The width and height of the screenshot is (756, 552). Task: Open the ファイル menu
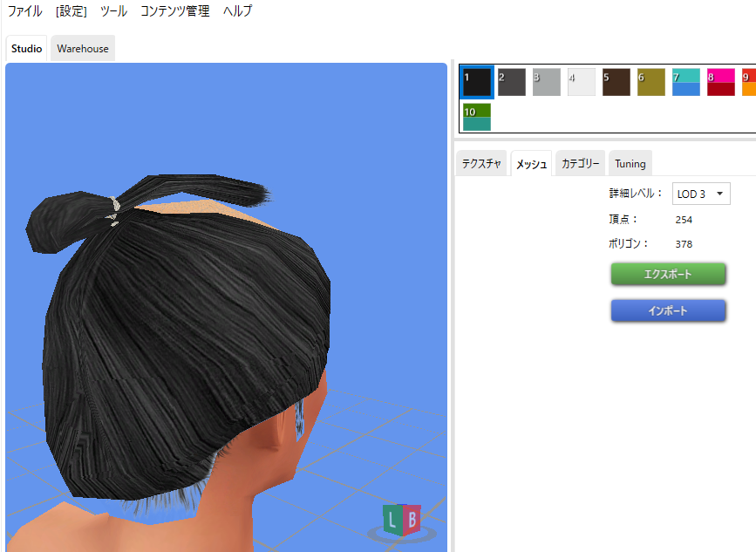pos(24,11)
